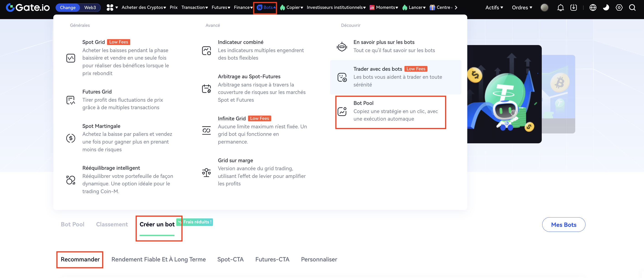Switch to Web3 mode toggle
This screenshot has width=644, height=278.
(90, 8)
